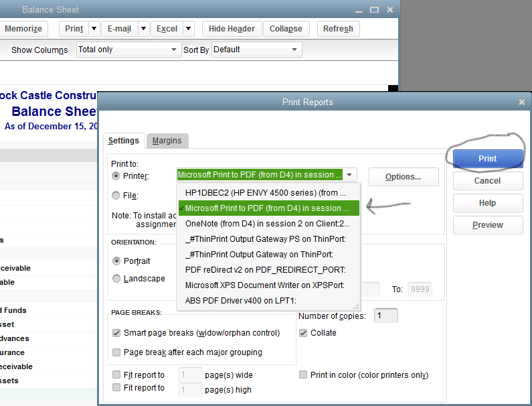Image resolution: width=532 pixels, height=406 pixels.
Task: Click the Number of copies field
Action: click(385, 316)
